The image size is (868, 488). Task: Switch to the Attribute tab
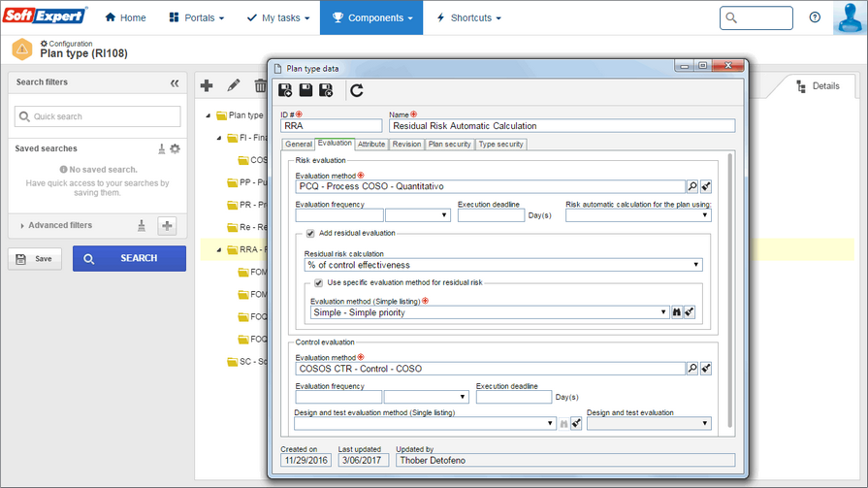370,144
